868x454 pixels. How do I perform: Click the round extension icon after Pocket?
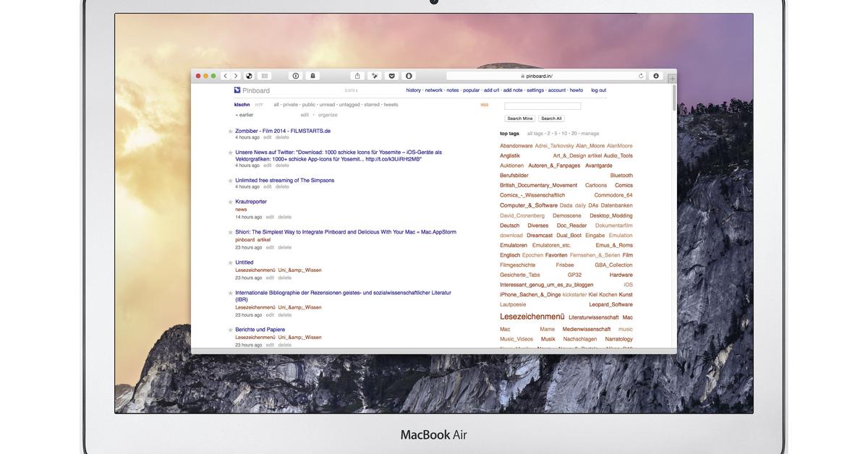(409, 76)
